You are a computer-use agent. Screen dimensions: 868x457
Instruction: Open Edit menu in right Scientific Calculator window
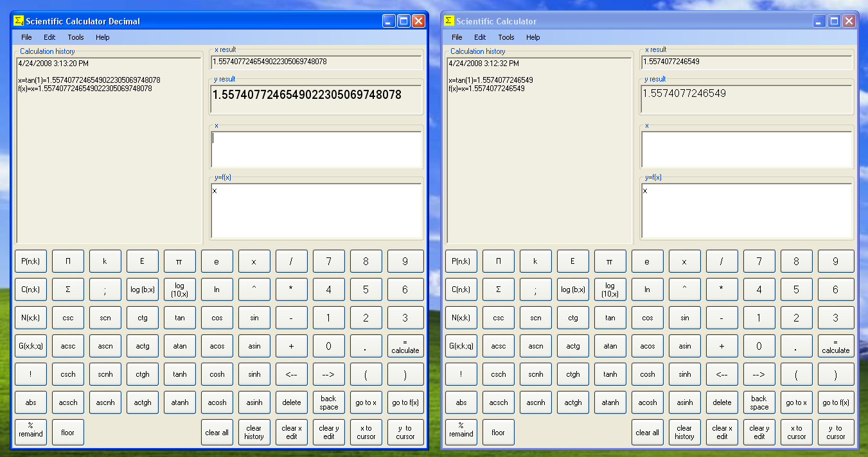click(x=480, y=37)
